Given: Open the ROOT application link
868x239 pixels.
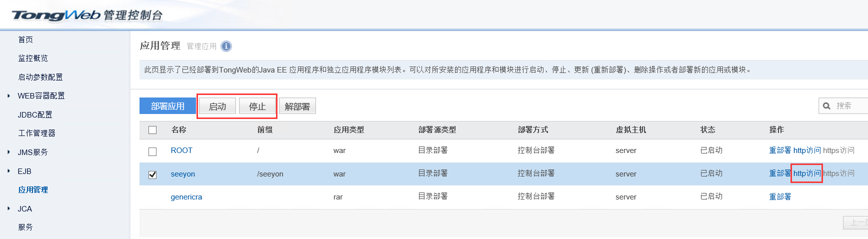Looking at the screenshot, I should (181, 150).
